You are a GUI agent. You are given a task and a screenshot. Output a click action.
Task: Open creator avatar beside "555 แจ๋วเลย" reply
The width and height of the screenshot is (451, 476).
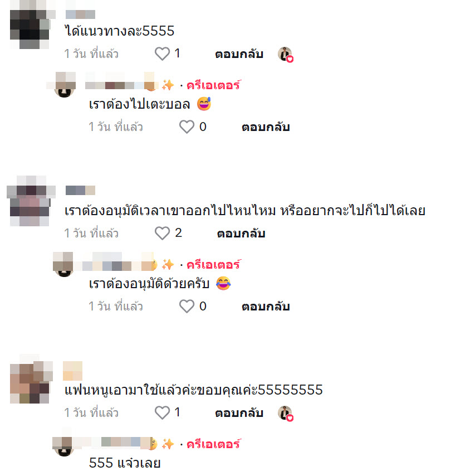(x=63, y=444)
